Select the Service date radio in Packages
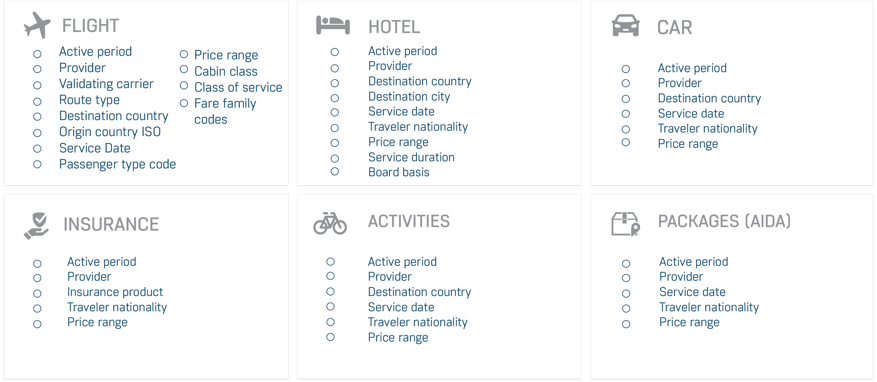The image size is (877, 382). (x=626, y=293)
